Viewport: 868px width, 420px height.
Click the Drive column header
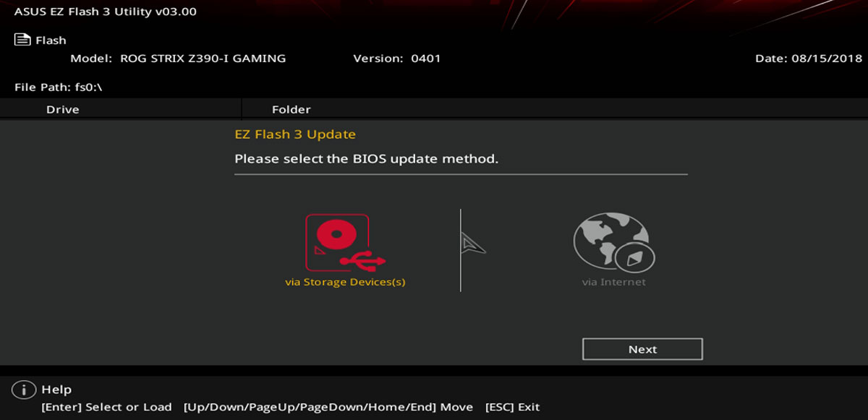(63, 110)
